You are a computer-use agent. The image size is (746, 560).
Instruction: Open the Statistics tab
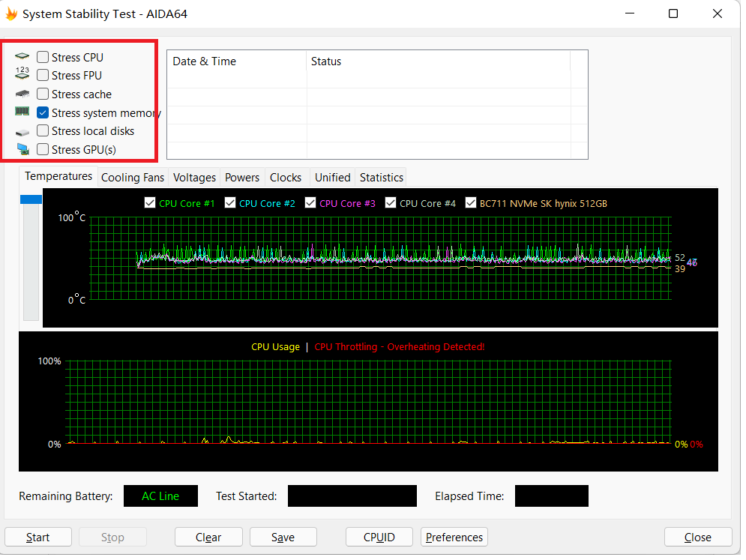pyautogui.click(x=381, y=178)
